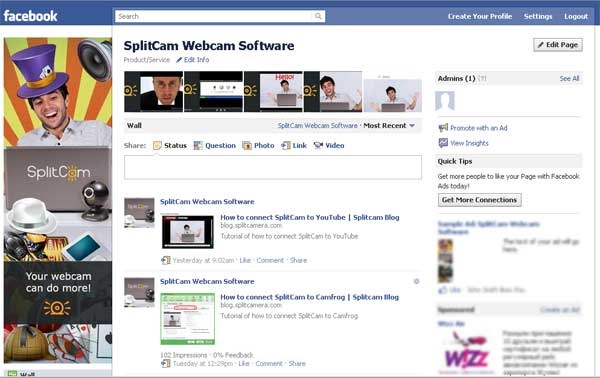This screenshot has height=378, width=600.
Task: Open Promote with an Ad link
Action: pos(479,128)
